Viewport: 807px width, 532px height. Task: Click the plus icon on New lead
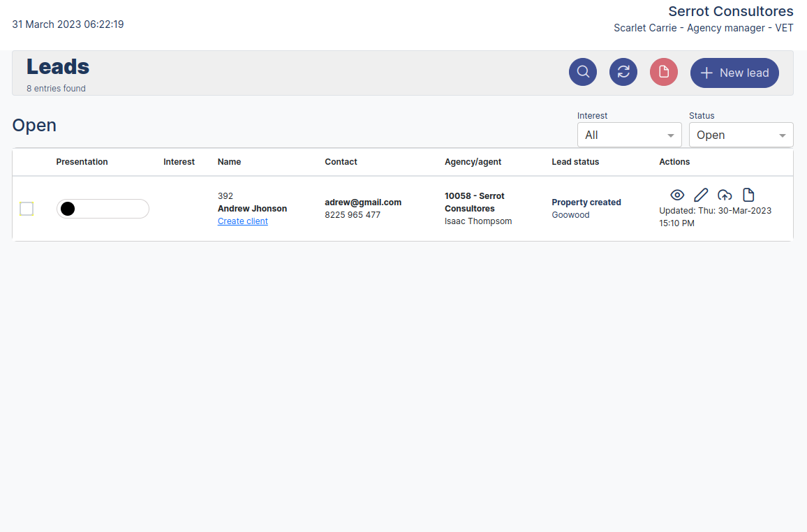click(707, 73)
